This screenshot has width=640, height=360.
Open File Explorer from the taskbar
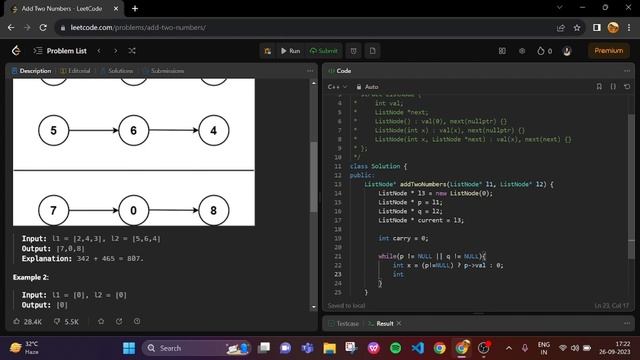(329, 348)
